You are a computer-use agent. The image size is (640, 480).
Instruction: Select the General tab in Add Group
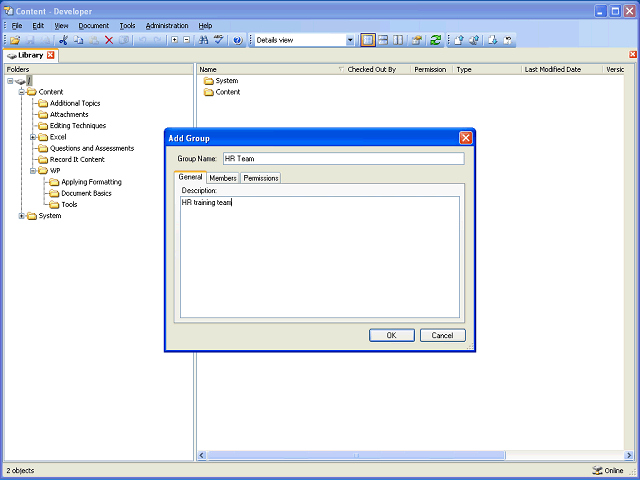pyautogui.click(x=190, y=177)
